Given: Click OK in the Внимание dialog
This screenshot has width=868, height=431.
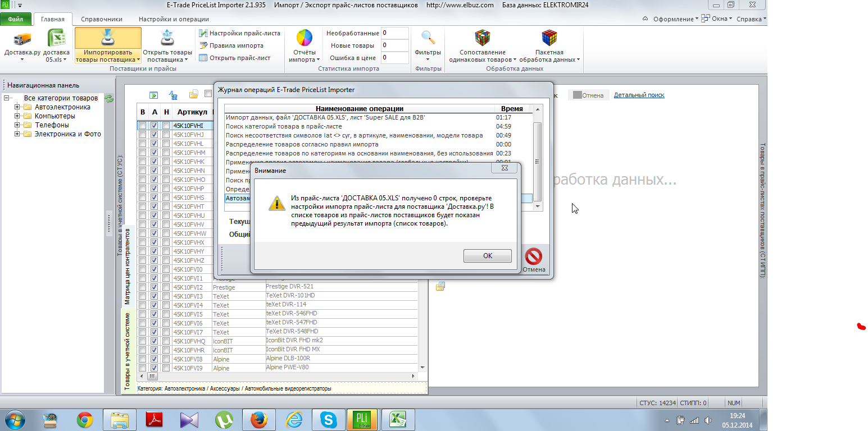Looking at the screenshot, I should click(487, 255).
